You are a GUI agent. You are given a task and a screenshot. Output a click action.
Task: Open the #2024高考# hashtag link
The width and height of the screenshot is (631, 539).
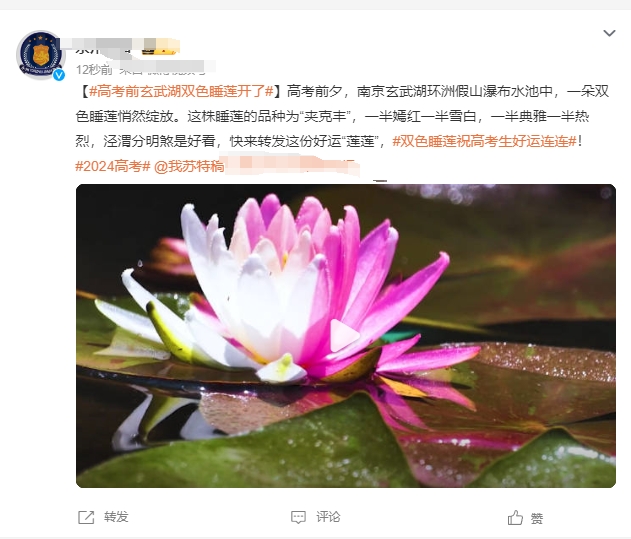113,166
